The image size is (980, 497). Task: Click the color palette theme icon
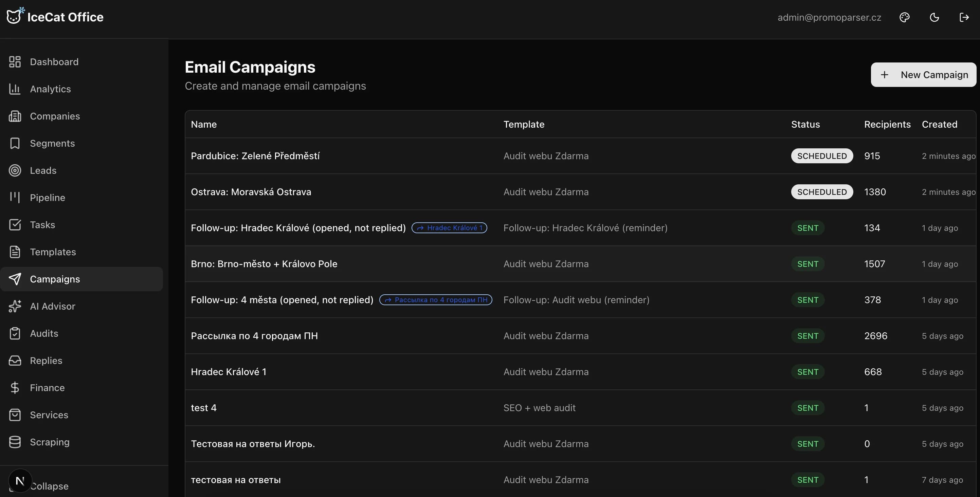[904, 18]
